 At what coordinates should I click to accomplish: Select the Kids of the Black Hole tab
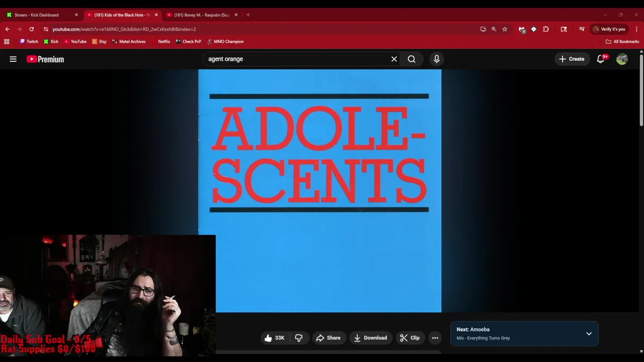click(122, 15)
